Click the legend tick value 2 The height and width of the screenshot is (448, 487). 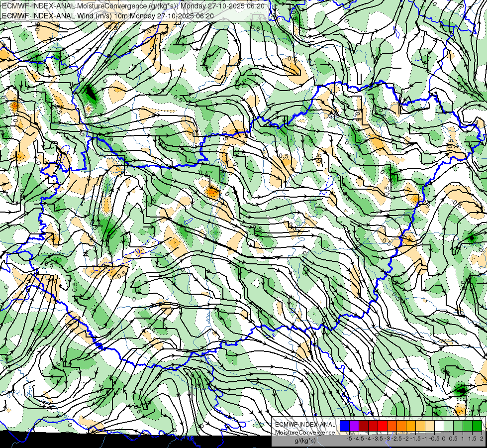(x=482, y=439)
